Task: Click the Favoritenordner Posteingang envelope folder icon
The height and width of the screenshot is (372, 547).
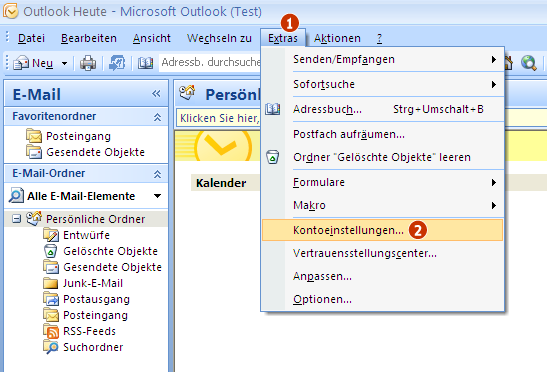Action: point(34,136)
